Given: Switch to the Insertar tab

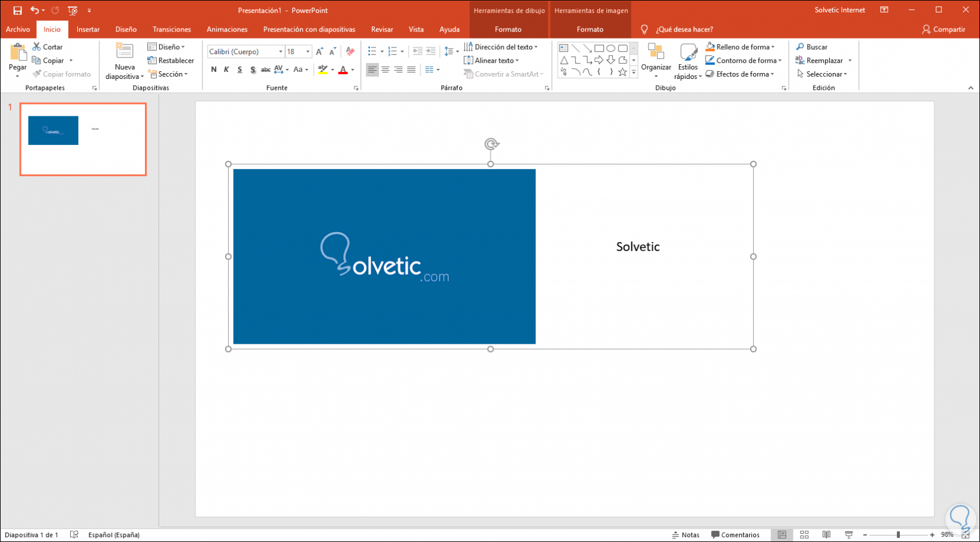Looking at the screenshot, I should (88, 29).
